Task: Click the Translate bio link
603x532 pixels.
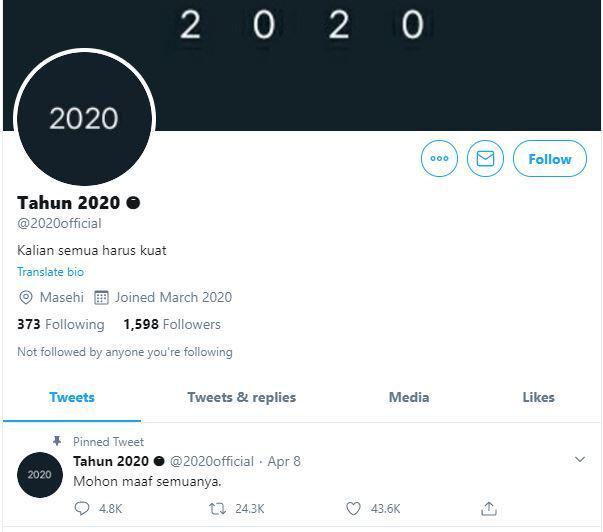Action: click(x=50, y=272)
